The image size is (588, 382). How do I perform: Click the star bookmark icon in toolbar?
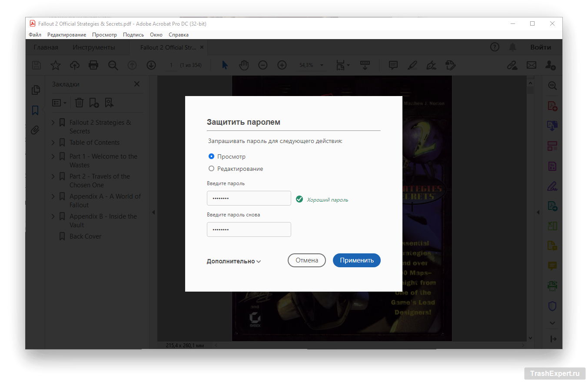[x=56, y=65]
